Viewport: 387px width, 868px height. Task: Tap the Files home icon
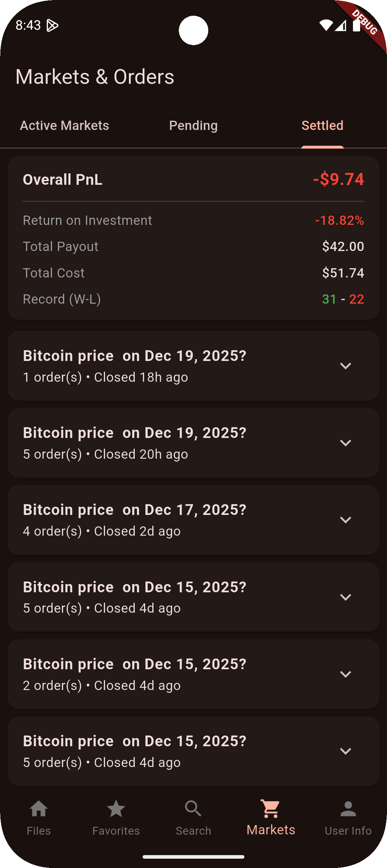click(x=39, y=809)
